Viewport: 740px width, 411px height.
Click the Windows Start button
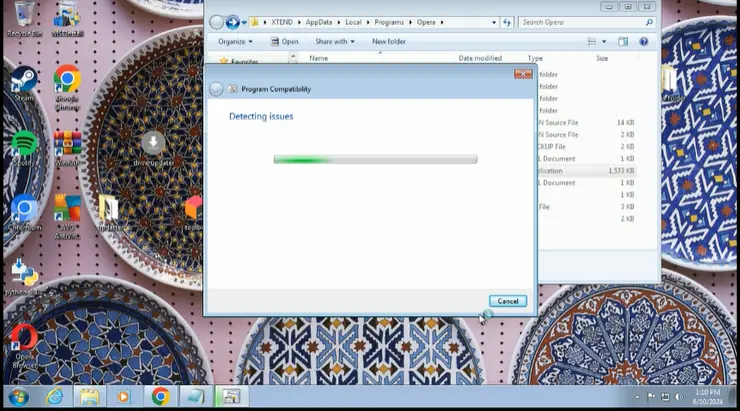pyautogui.click(x=18, y=397)
